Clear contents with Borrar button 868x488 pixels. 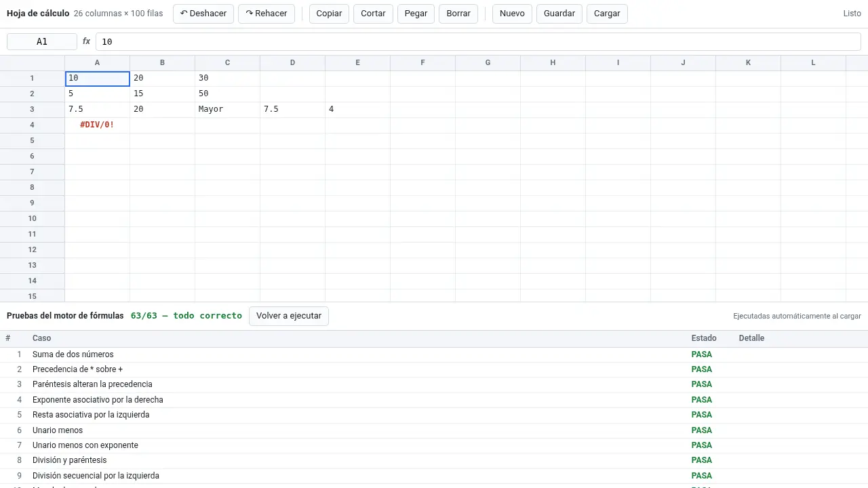458,14
